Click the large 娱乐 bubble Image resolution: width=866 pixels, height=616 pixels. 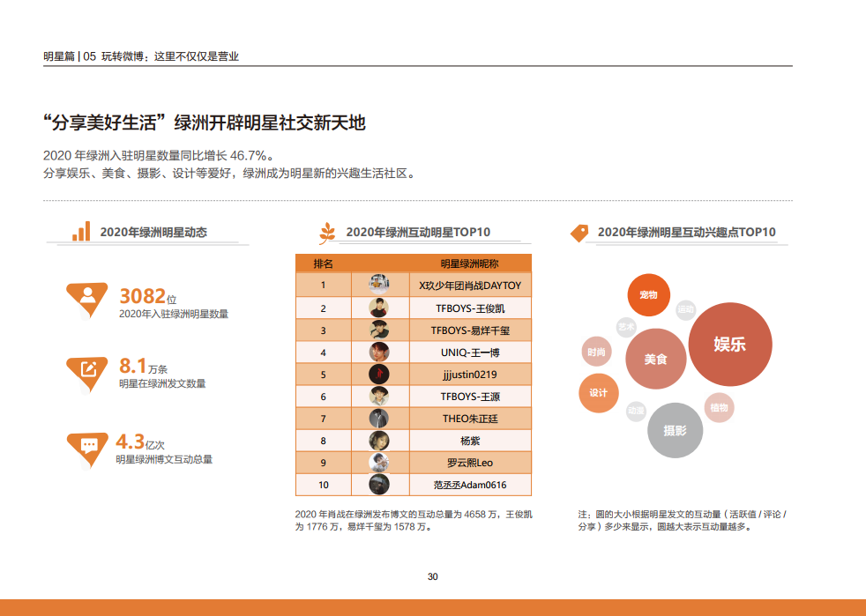click(730, 344)
